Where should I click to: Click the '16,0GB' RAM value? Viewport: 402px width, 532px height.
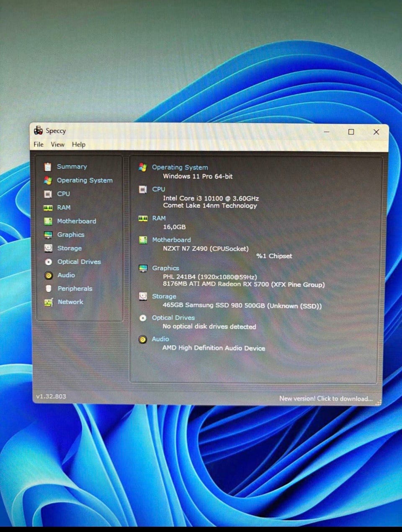point(174,227)
